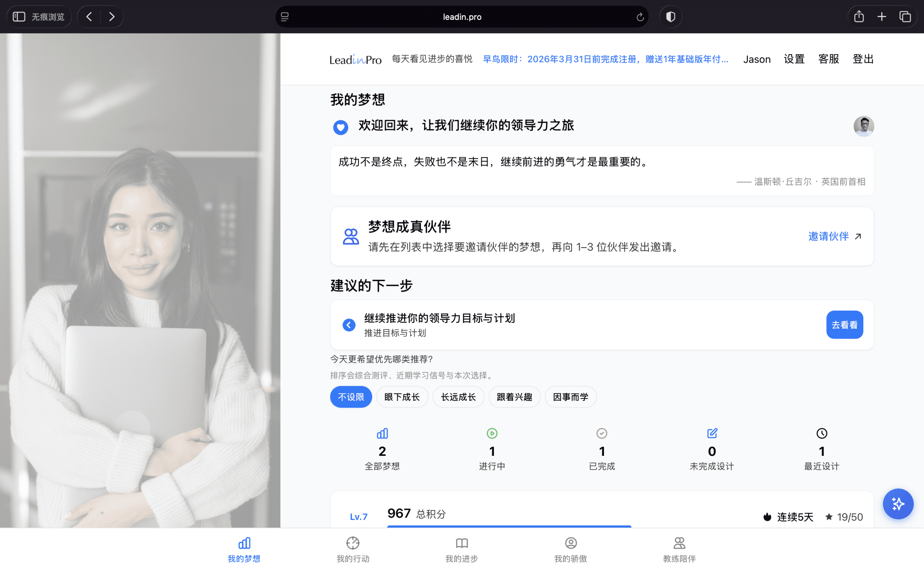Click the privacy shield icon

(671, 17)
